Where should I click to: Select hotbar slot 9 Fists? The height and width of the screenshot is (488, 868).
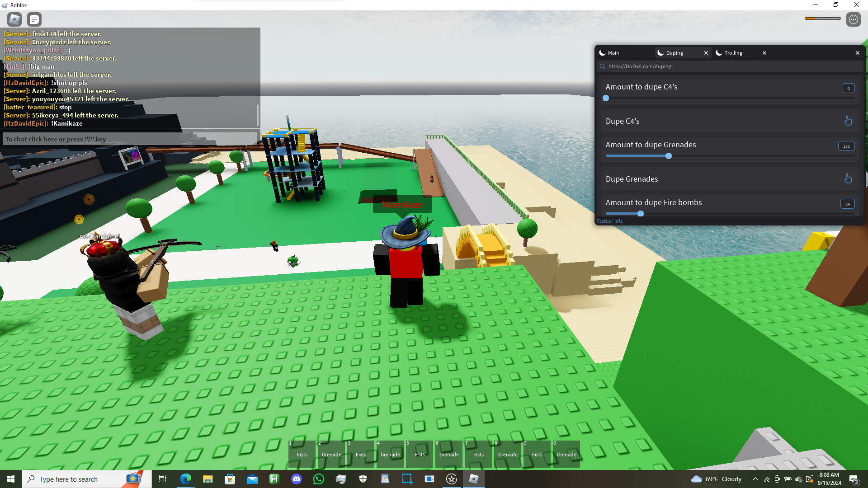537,454
